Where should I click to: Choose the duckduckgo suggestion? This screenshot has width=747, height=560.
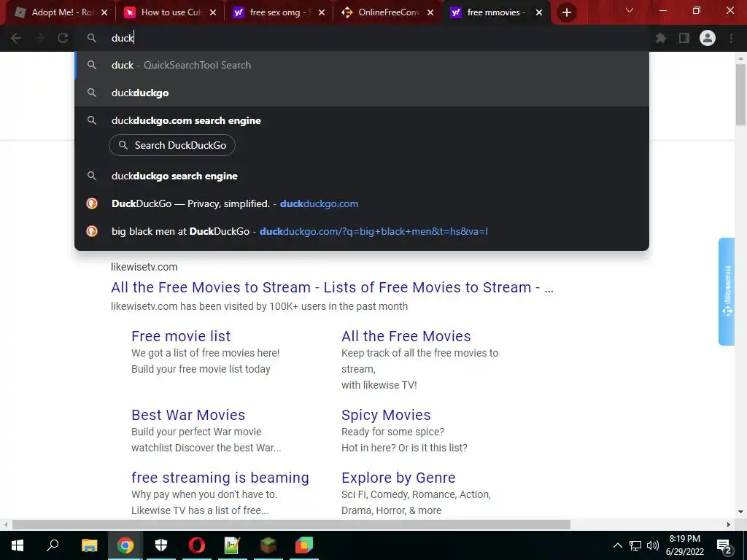pyautogui.click(x=362, y=93)
